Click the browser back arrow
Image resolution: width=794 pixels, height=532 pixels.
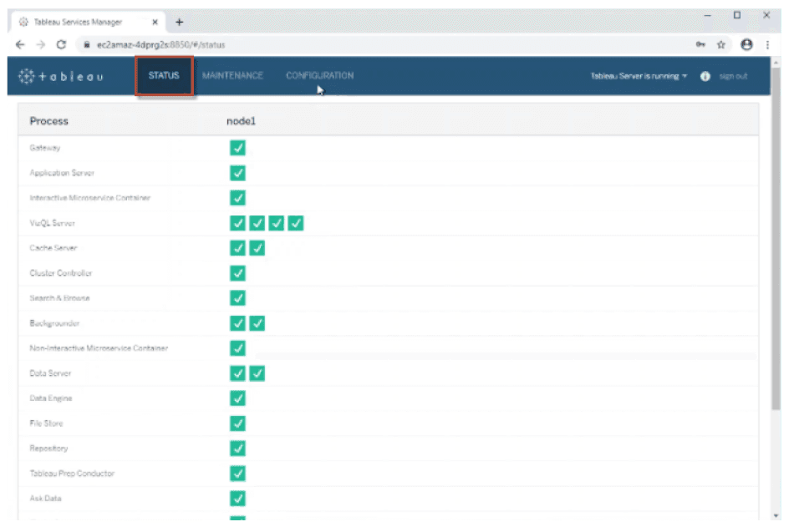20,44
